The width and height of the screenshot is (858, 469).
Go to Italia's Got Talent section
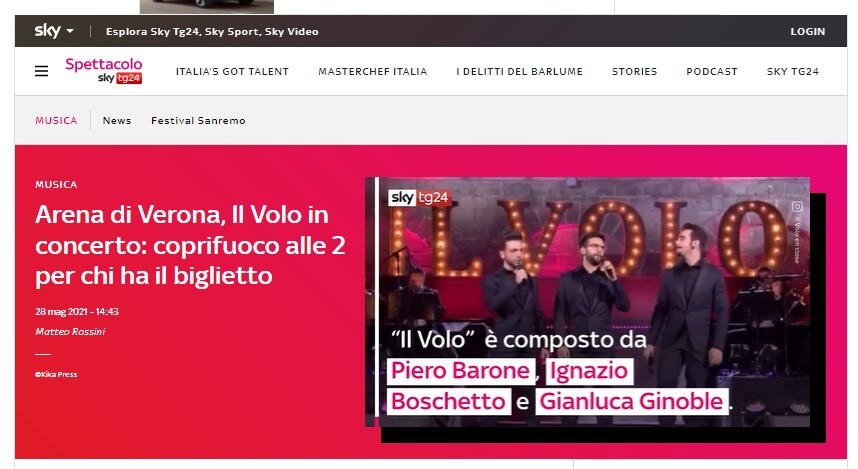point(232,72)
